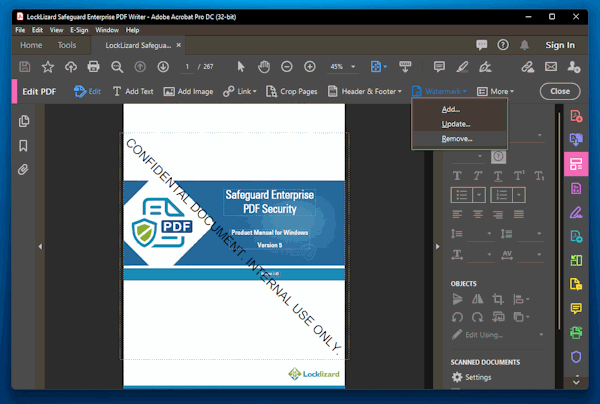Align text right in Format panel
This screenshot has height=404, width=600.
point(498,214)
